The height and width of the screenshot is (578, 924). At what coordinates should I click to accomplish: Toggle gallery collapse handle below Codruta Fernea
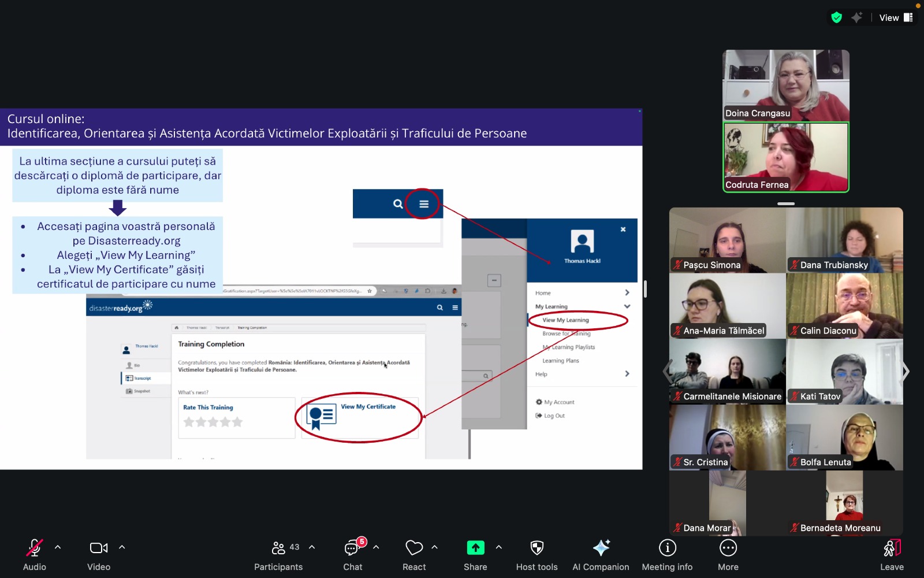coord(785,204)
